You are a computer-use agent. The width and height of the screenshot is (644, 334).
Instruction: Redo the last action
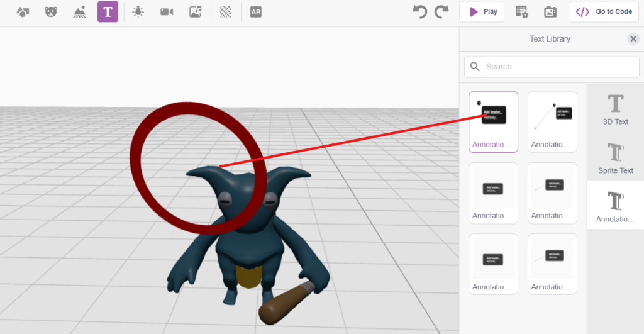441,11
